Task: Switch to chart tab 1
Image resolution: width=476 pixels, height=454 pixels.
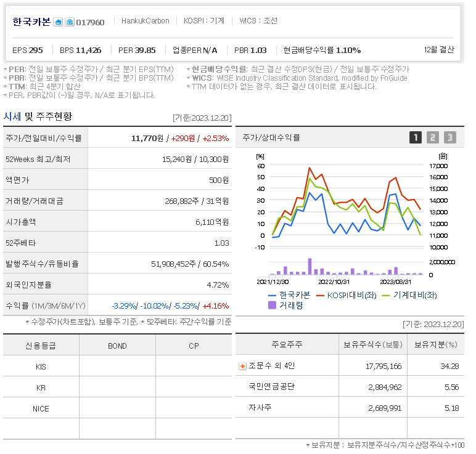Action: pos(416,138)
